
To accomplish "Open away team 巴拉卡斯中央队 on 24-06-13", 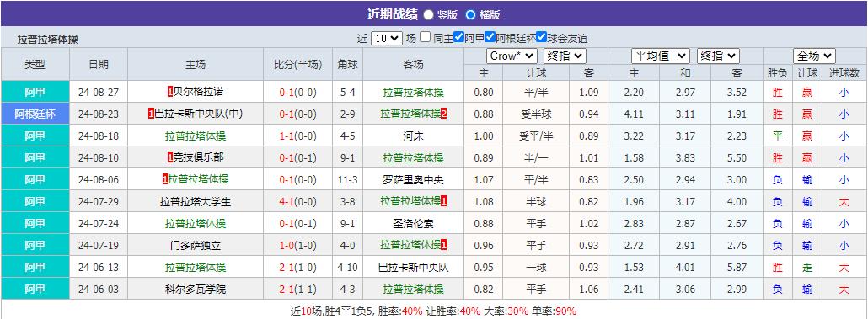I will coord(414,268).
